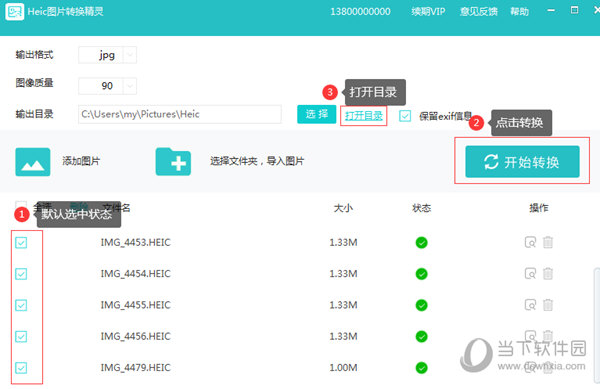Click the 大小 column header
This screenshot has height=389, width=600.
click(x=343, y=208)
